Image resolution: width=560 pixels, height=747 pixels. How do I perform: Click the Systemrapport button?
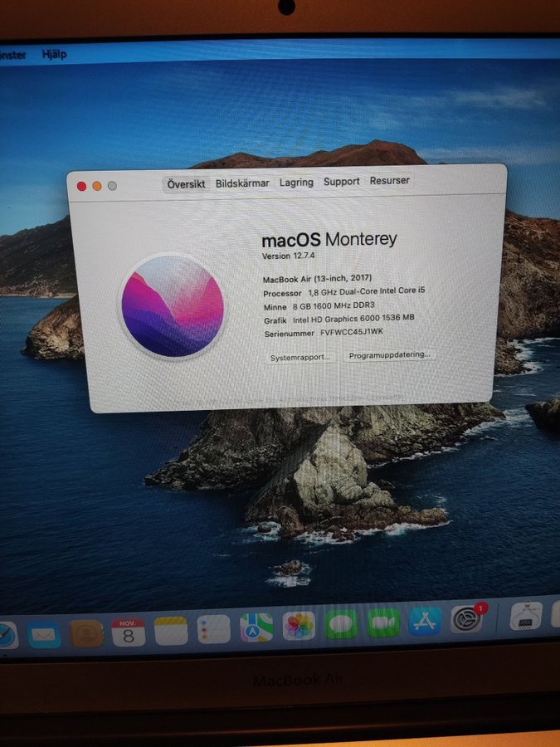tap(300, 357)
